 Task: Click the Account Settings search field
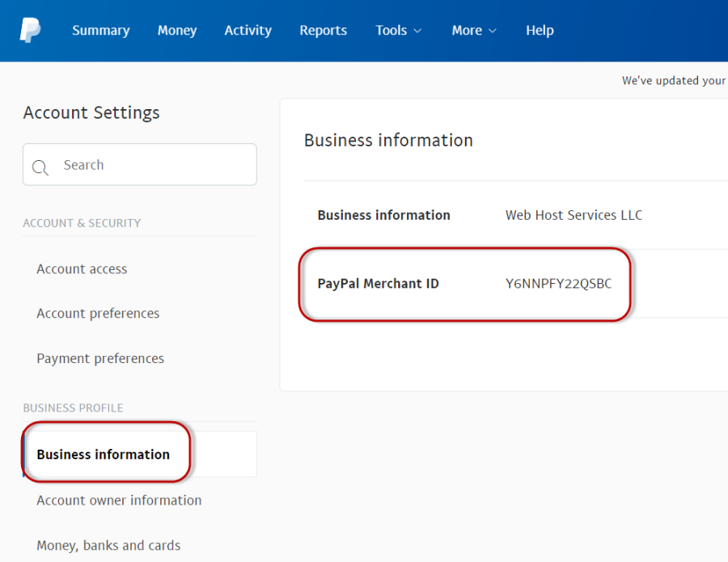click(139, 164)
